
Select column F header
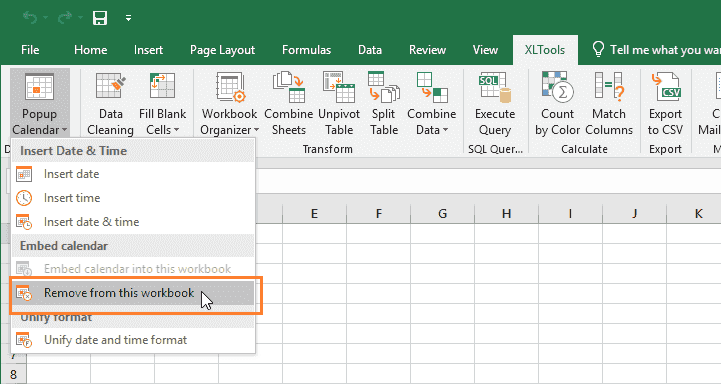tap(378, 213)
